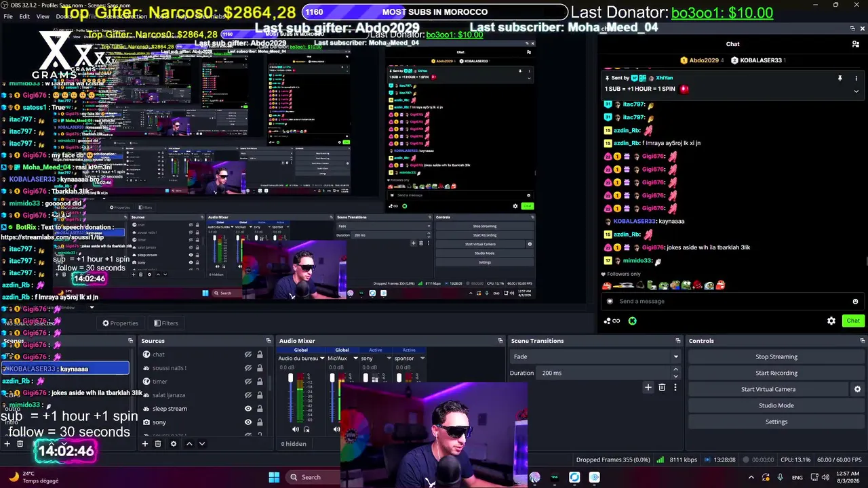Undock the Audio Mixer panel

click(500, 341)
